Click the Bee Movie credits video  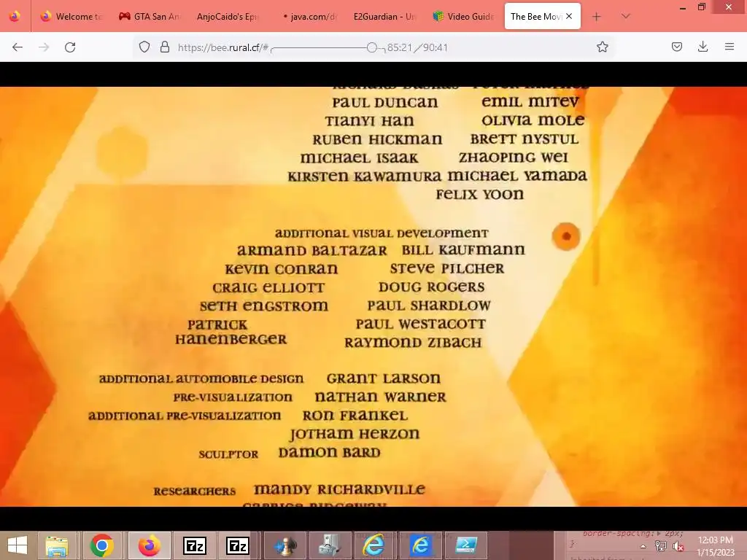(373, 296)
